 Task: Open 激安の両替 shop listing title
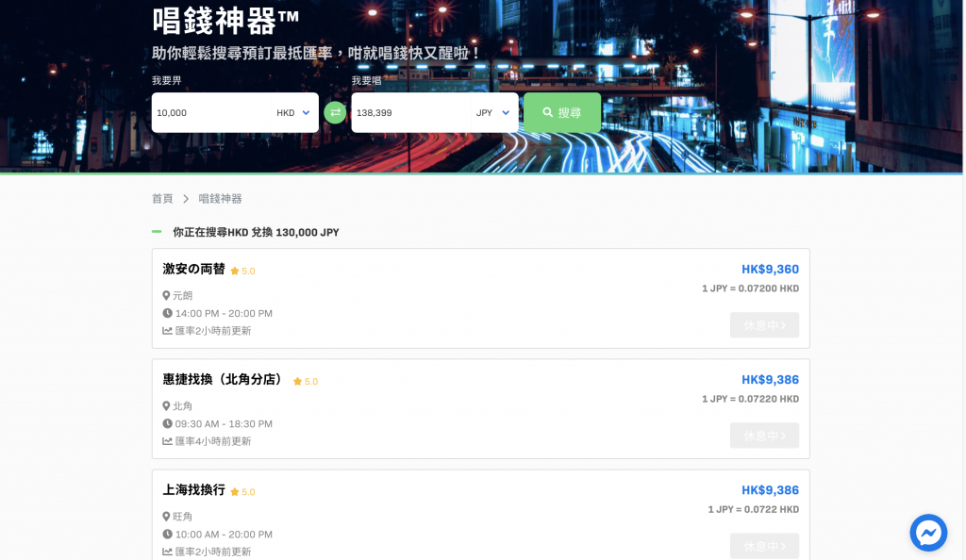tap(193, 270)
